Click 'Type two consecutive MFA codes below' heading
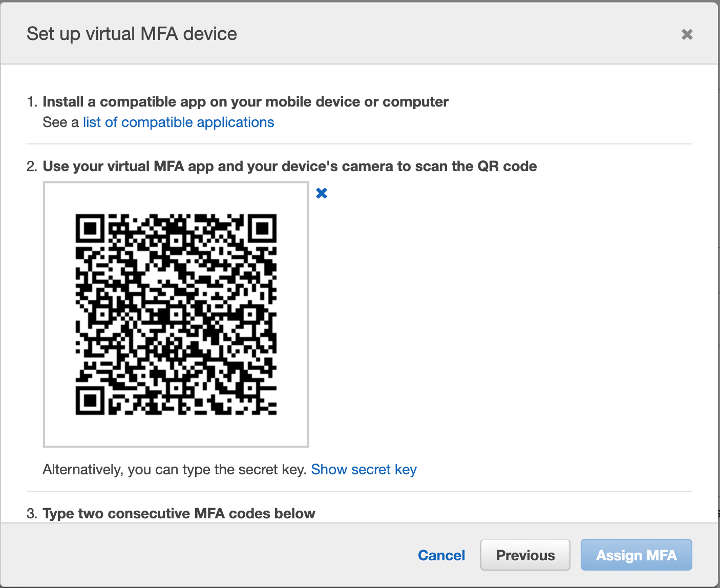The width and height of the screenshot is (720, 588). point(179,514)
